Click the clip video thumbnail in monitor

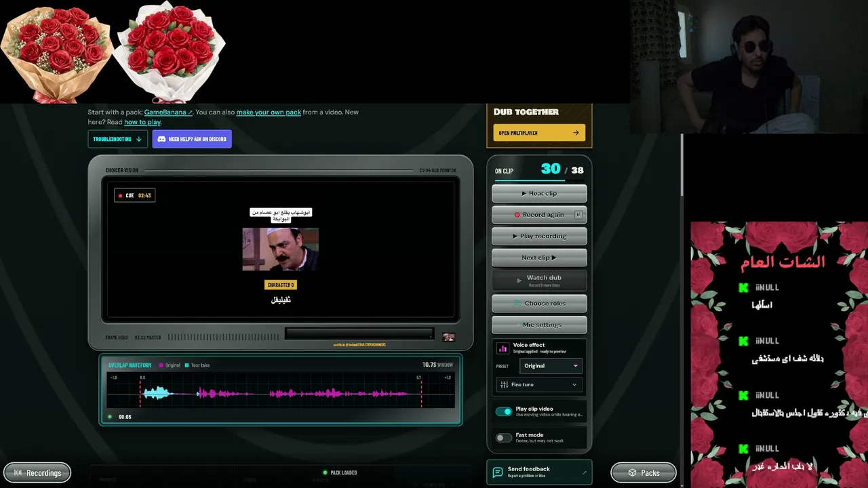[280, 249]
